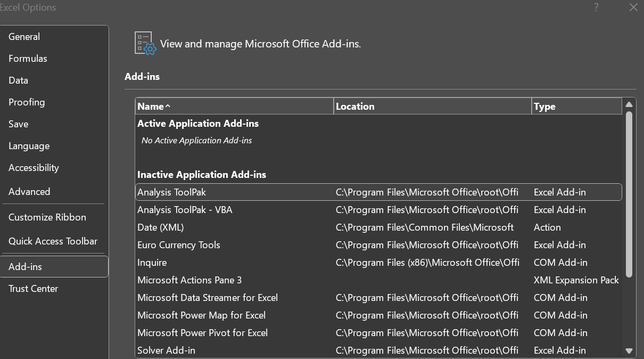Select Microsoft Actions Pane 3 row
Screen dimensions: 644x359
[x=378, y=280]
